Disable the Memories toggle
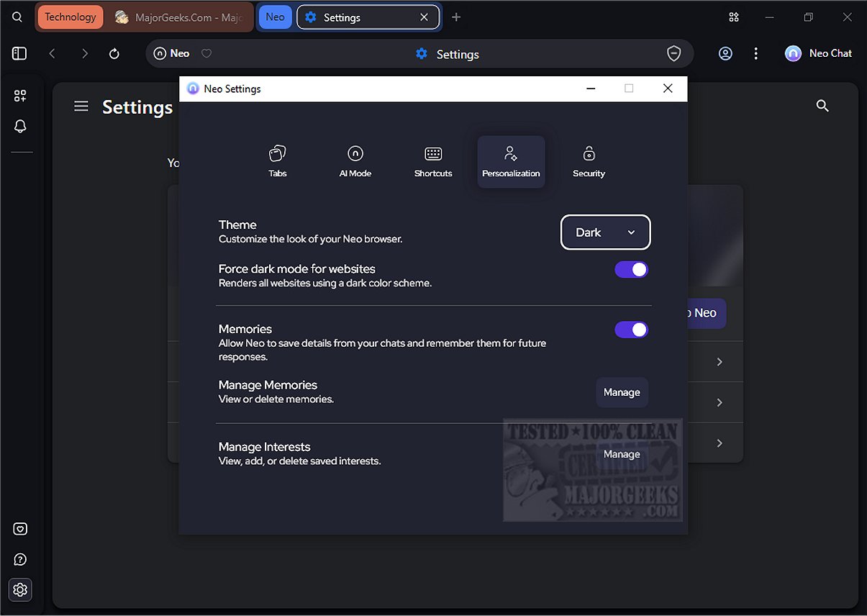Screen dimensions: 867x616 [631, 330]
